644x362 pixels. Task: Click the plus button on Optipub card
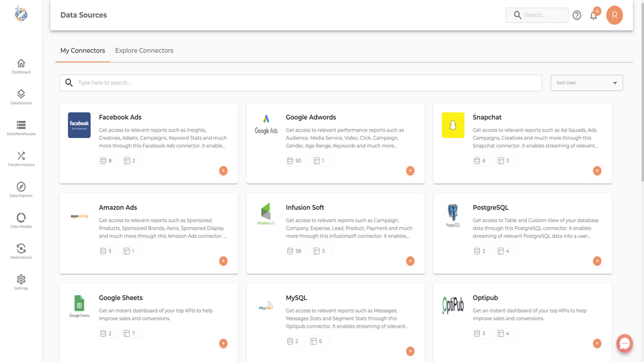597,343
